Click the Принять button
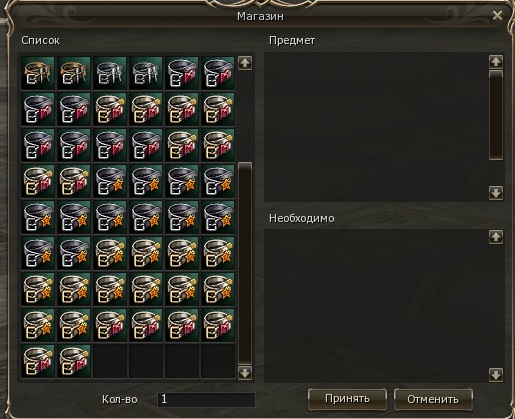Screen dimensions: 515x419 347,399
